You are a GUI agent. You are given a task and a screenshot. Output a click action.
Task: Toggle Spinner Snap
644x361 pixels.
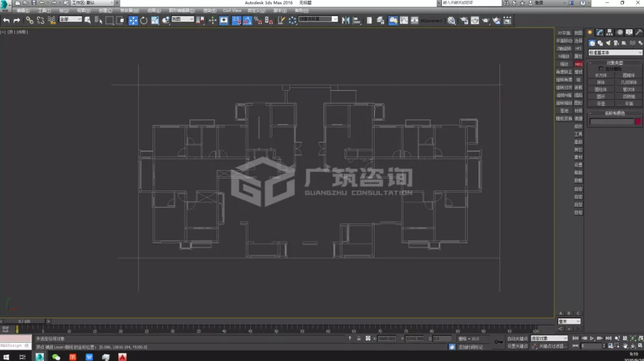tap(269, 20)
